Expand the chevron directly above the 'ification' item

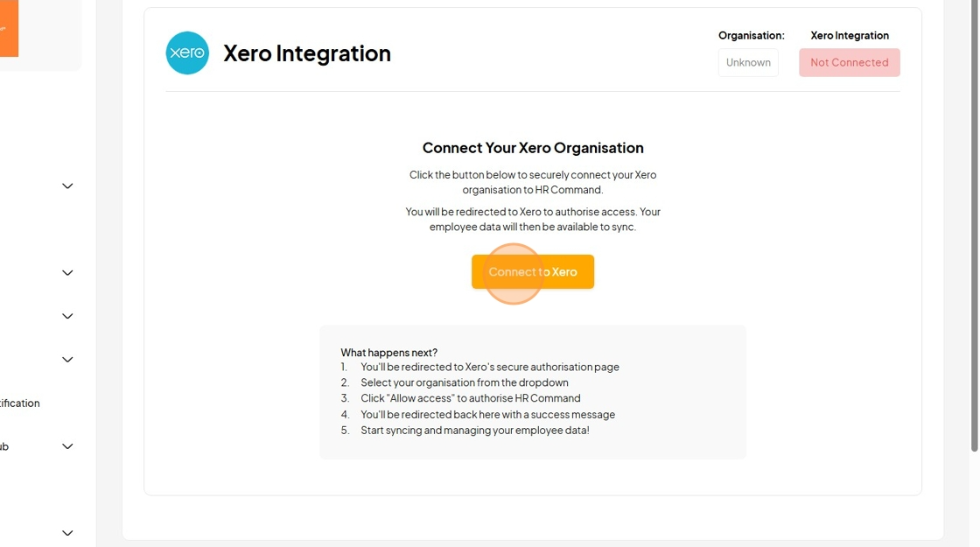[x=67, y=360]
